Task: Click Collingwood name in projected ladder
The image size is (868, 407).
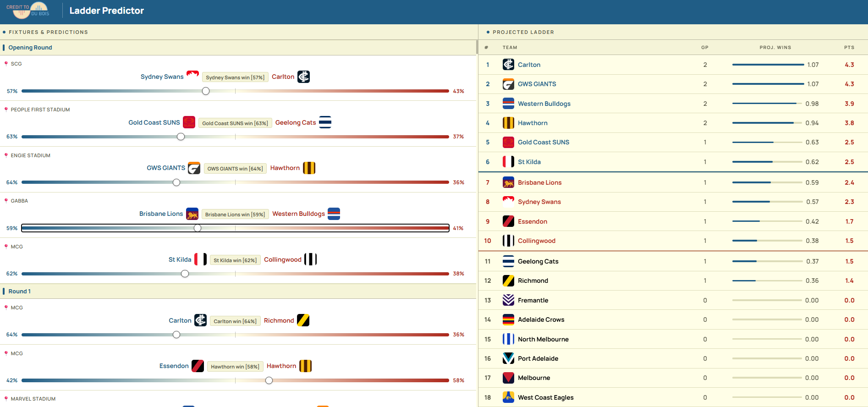Action: click(x=537, y=241)
